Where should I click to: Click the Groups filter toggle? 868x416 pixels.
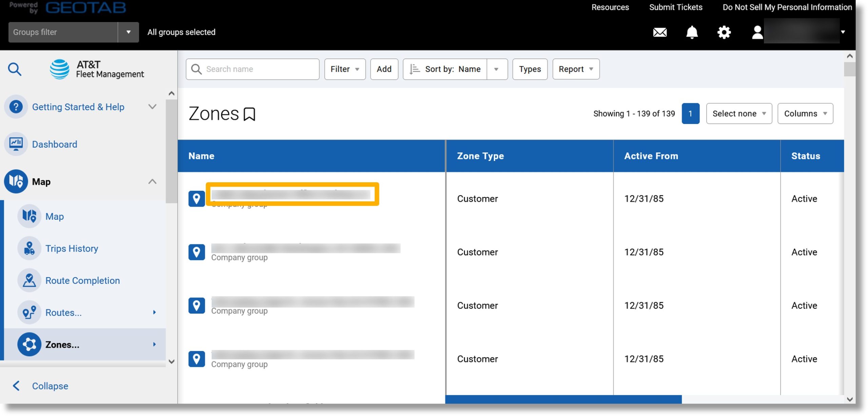128,32
